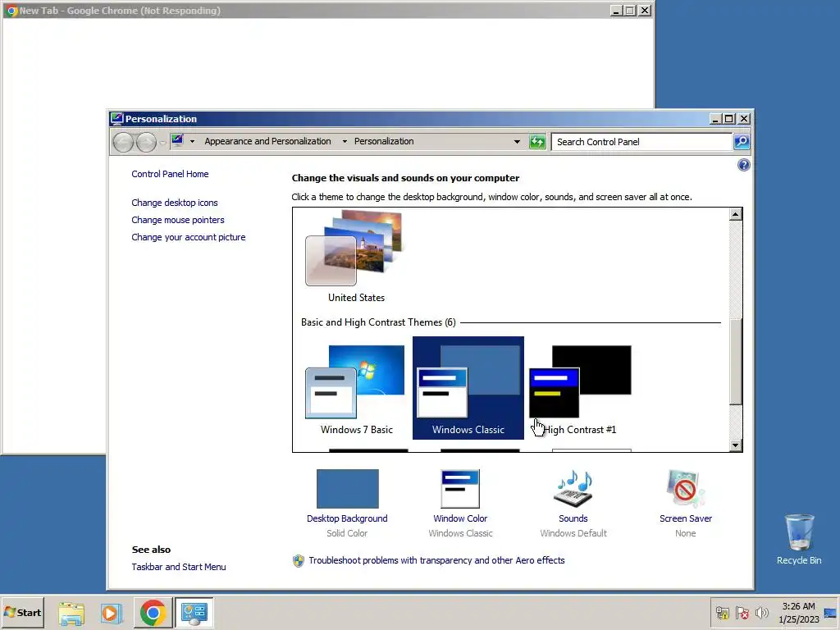Select the Windows Classic theme
This screenshot has width=840, height=630.
468,388
